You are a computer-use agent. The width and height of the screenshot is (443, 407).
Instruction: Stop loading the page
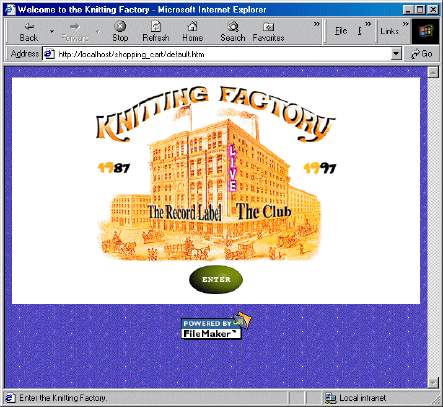click(x=120, y=32)
